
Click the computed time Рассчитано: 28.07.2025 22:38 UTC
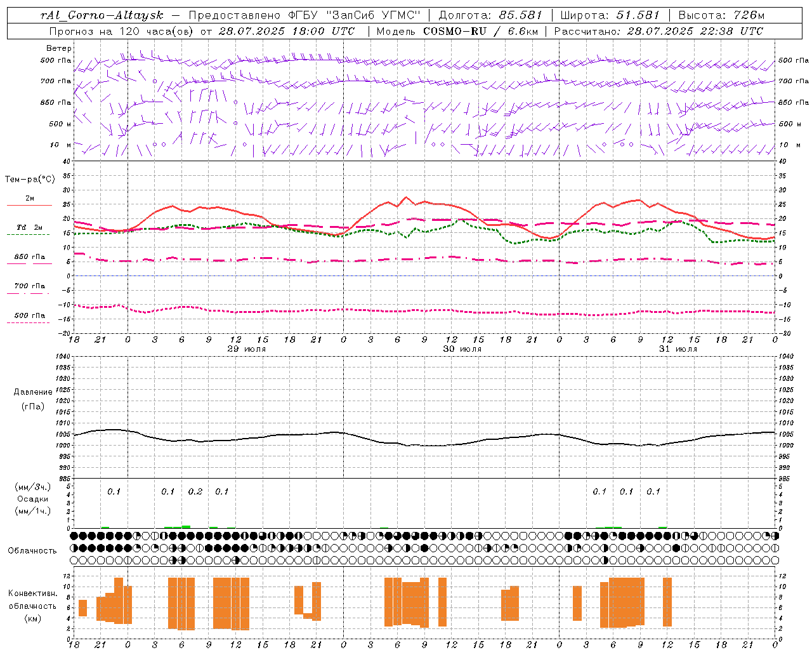(658, 31)
